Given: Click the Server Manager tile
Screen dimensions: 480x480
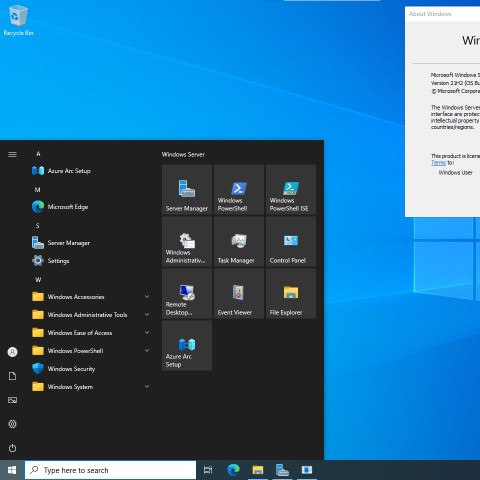Looking at the screenshot, I should (187, 190).
